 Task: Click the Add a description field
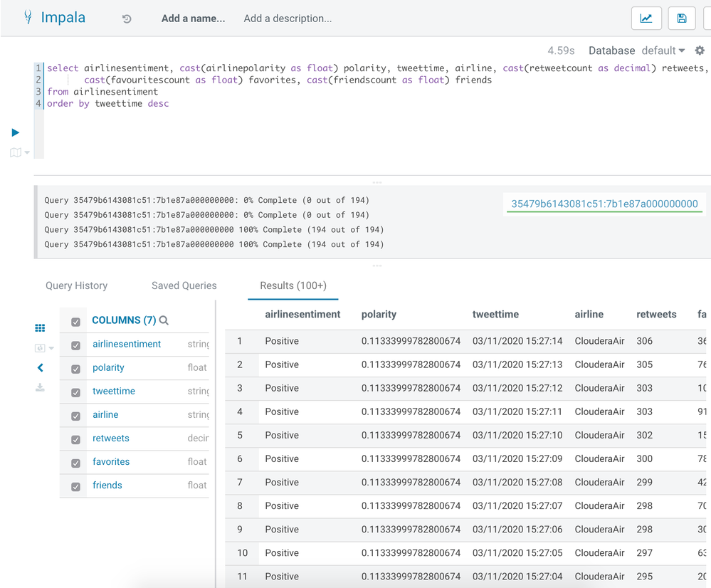coord(288,19)
